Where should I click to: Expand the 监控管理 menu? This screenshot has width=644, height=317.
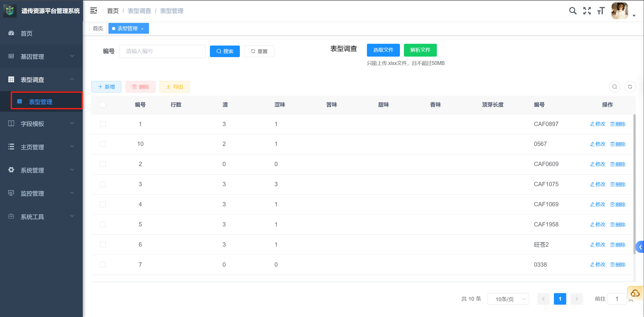(41, 193)
